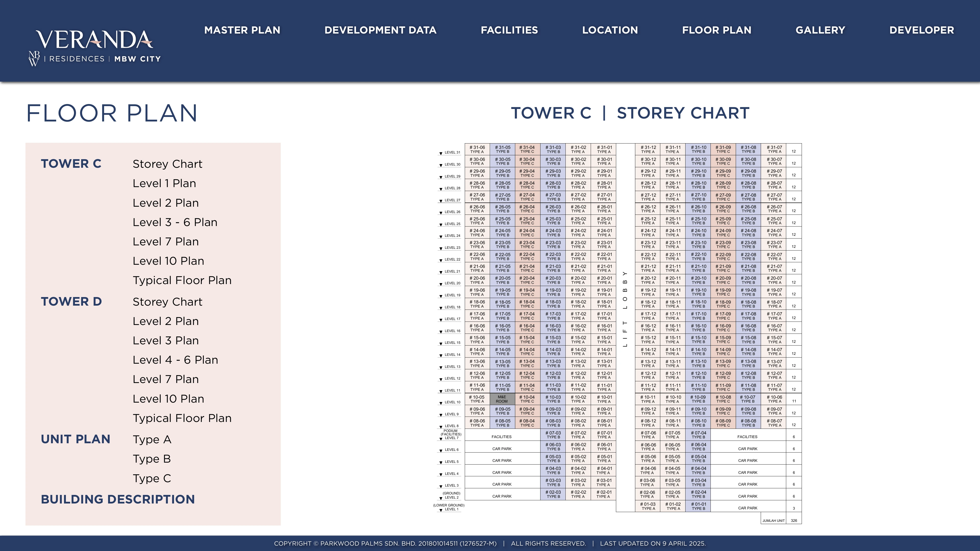Screen dimensions: 980x551
Task: Click unit # 31-12 Type A cell
Action: [648, 149]
